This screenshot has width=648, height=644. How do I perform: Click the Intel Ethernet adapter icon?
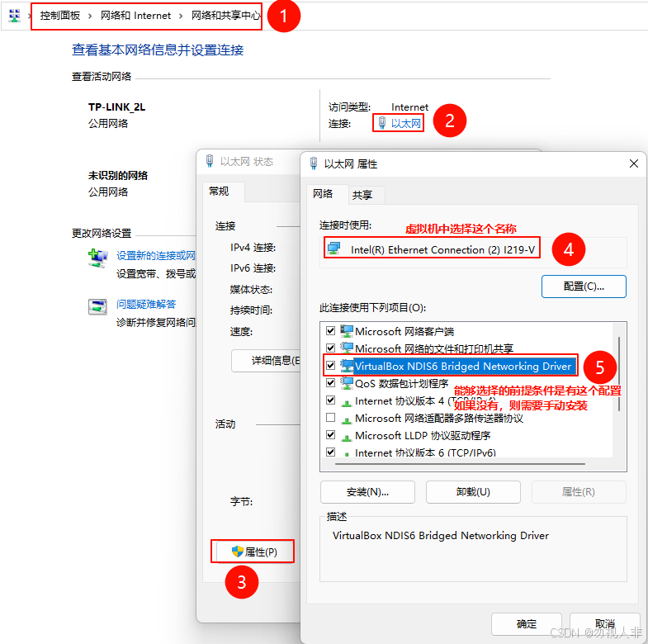(x=334, y=249)
